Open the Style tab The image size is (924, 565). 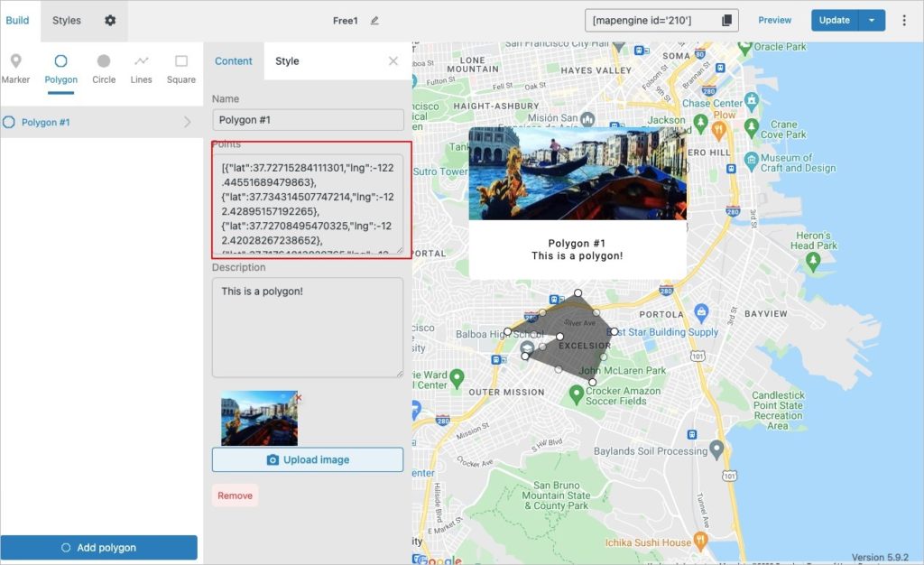(287, 60)
